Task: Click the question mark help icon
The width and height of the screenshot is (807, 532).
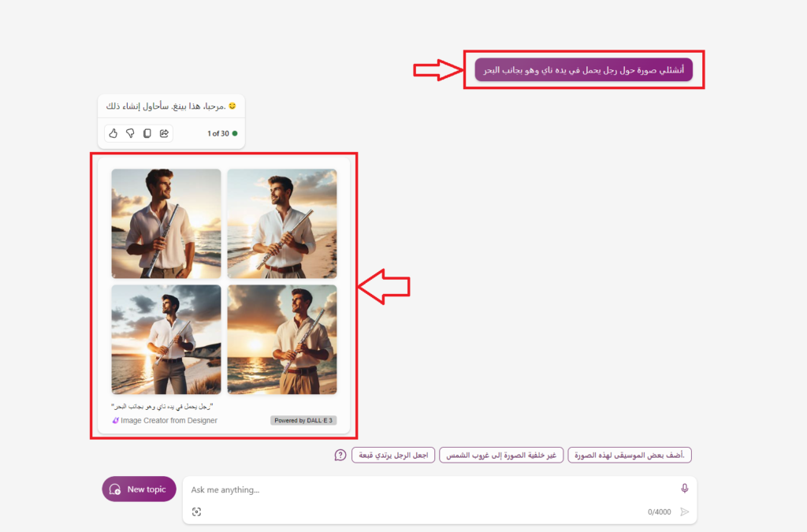Action: click(340, 455)
